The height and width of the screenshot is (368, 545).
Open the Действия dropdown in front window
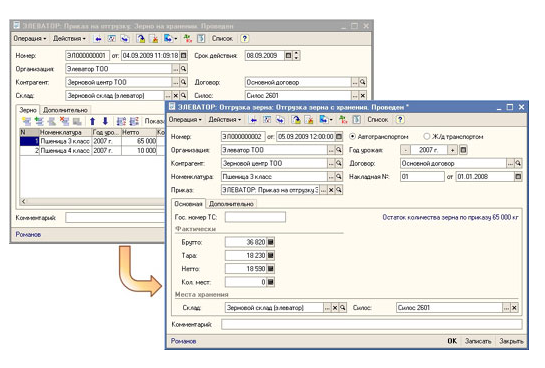(x=225, y=120)
